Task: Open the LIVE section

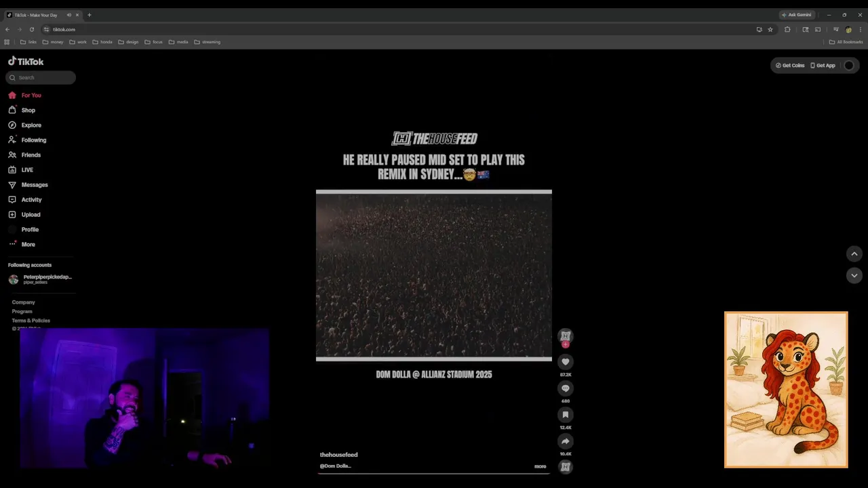Action: 21,169
